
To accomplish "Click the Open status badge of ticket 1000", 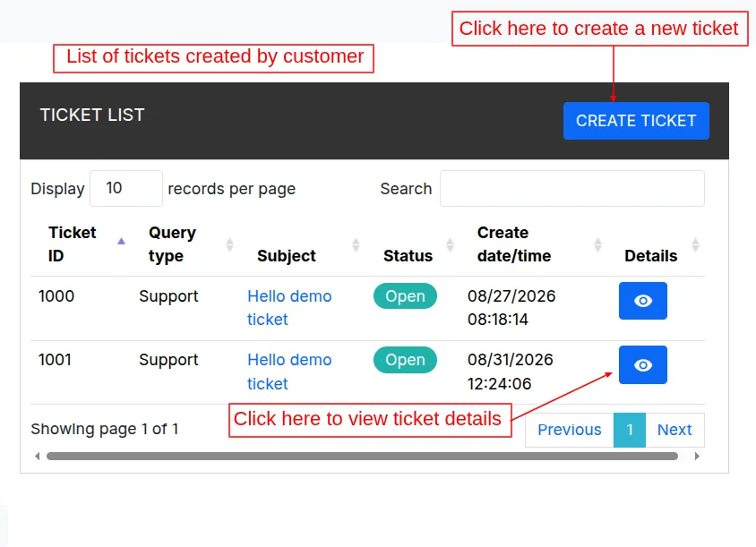I will point(405,296).
